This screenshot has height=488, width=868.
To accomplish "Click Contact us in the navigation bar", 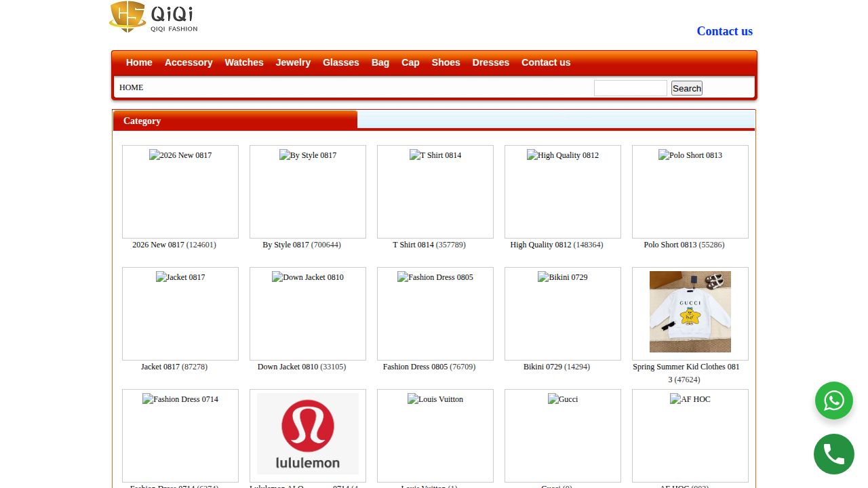I will [546, 62].
